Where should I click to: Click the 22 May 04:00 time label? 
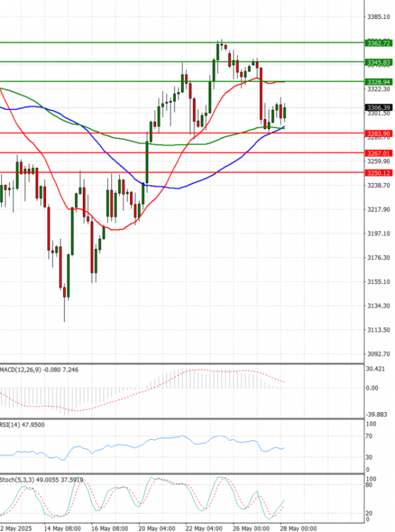point(204,528)
